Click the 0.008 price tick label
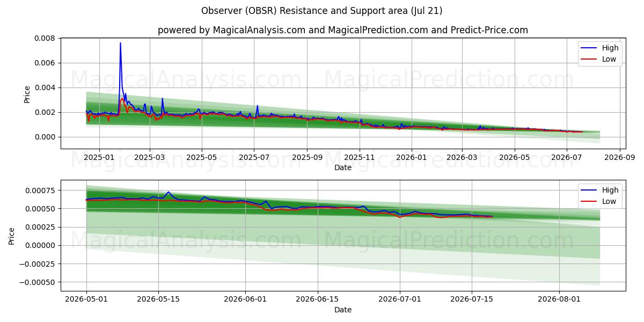This screenshot has height=322, width=644. coord(46,38)
